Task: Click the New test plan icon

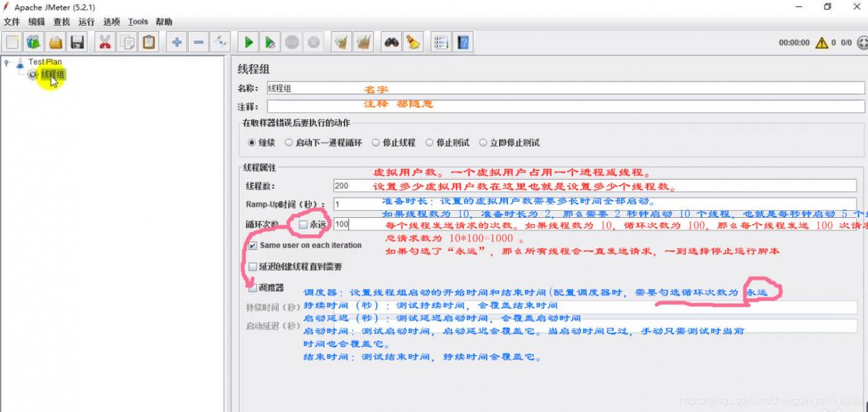Action: tap(12, 42)
